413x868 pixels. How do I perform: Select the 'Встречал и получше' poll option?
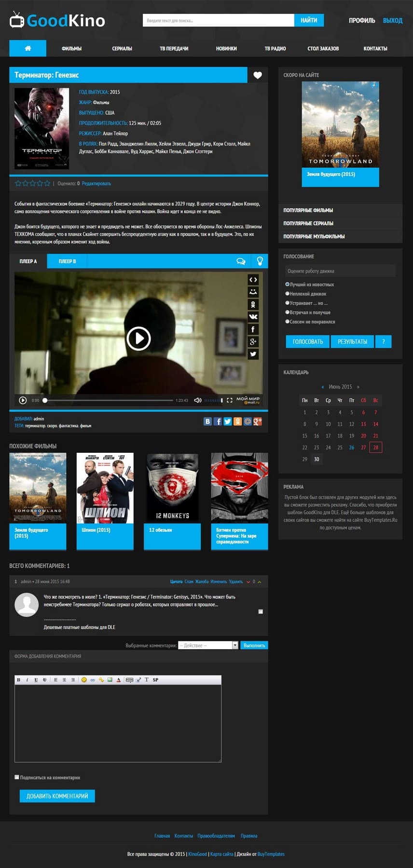[x=287, y=312]
